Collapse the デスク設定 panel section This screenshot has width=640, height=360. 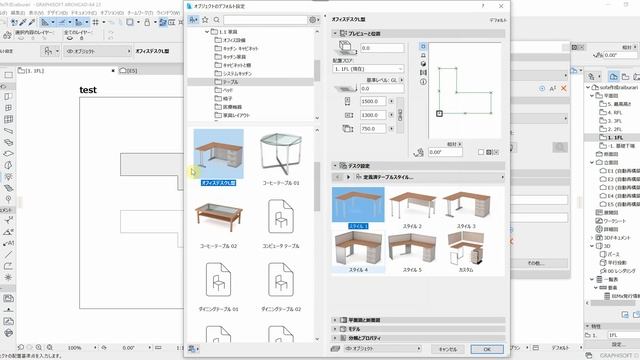tap(335, 166)
